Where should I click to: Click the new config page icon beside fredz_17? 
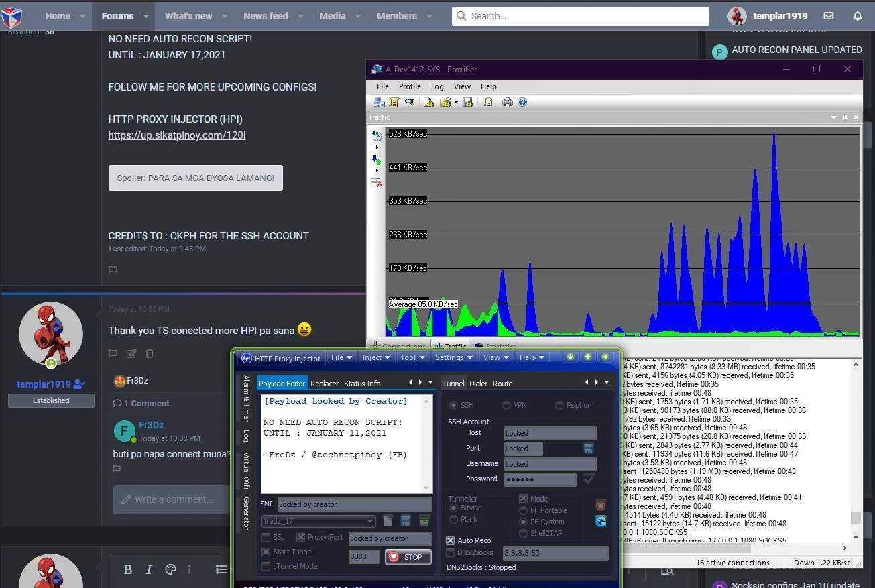tap(388, 520)
